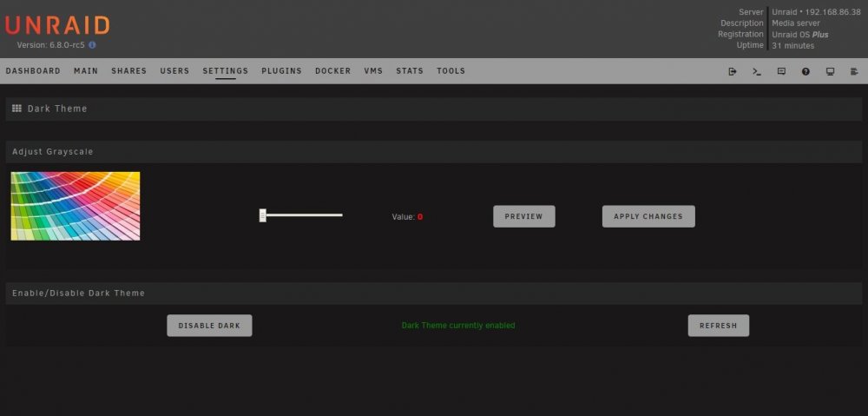Click the Disable Dark button

(209, 326)
